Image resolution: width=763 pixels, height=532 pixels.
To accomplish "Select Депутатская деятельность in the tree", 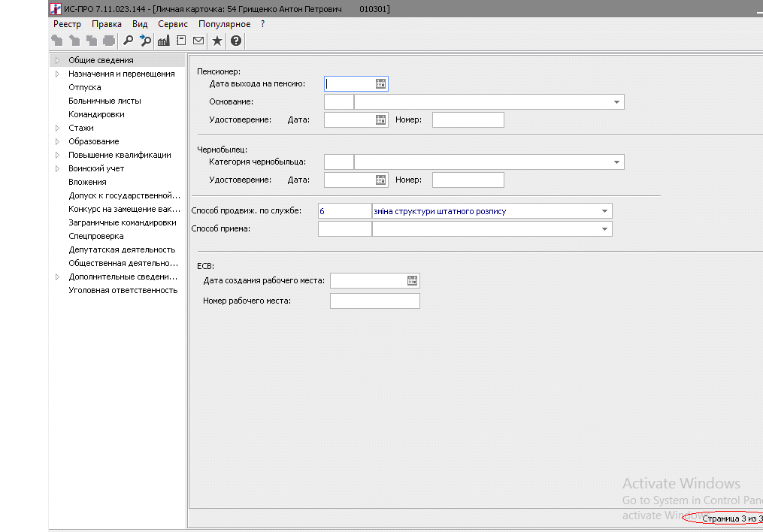I will tap(122, 249).
